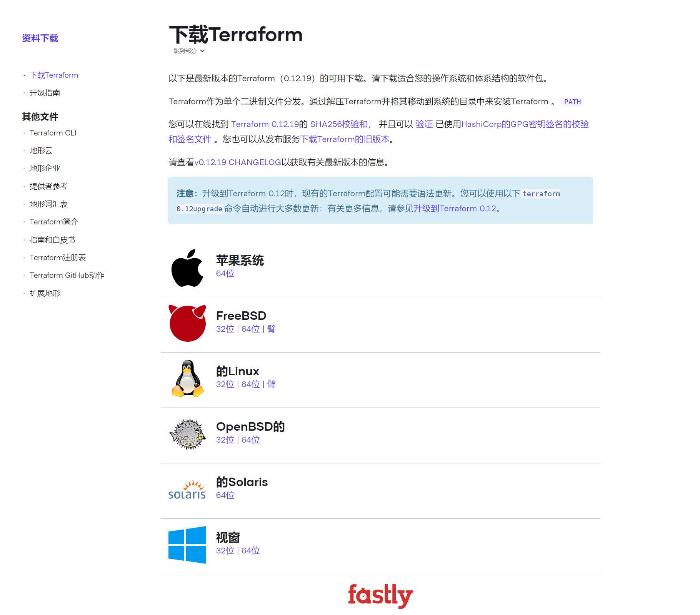Open 下载Terraform的旧版本 link

[345, 139]
